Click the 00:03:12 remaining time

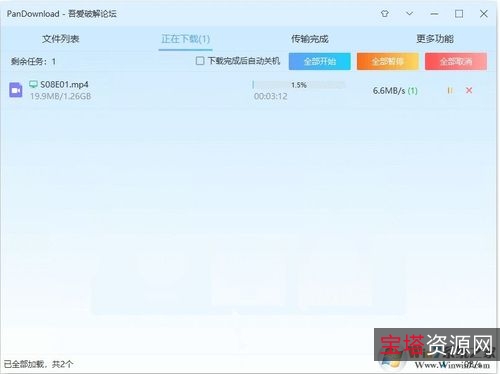coord(271,96)
